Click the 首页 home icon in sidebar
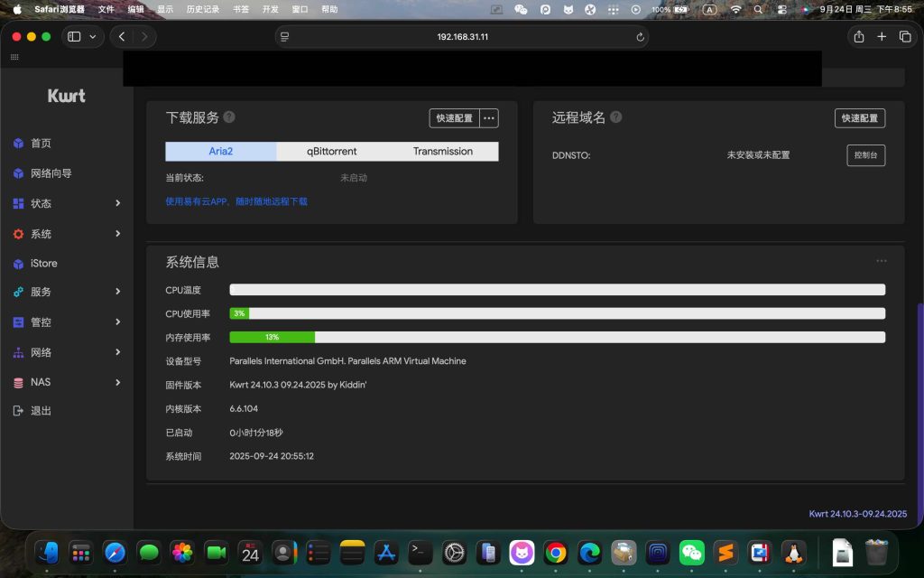Viewport: 924px width, 578px height. click(18, 144)
